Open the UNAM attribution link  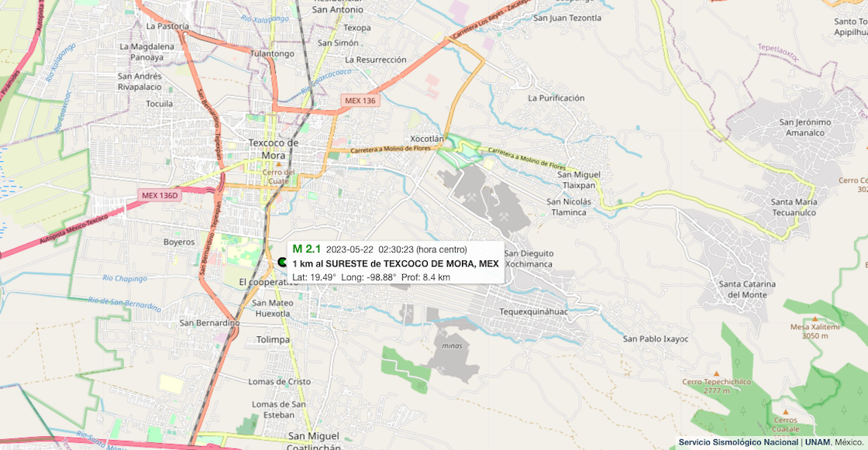click(x=818, y=442)
